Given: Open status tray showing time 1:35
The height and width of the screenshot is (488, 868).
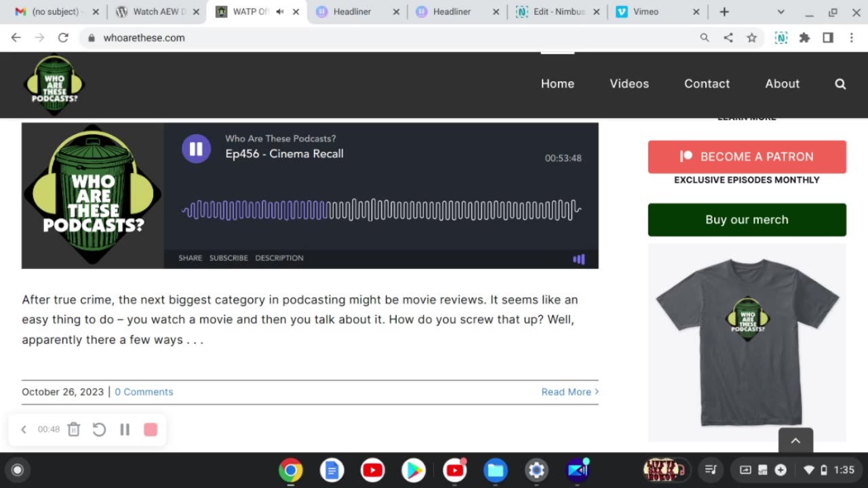Looking at the screenshot, I should (x=796, y=470).
